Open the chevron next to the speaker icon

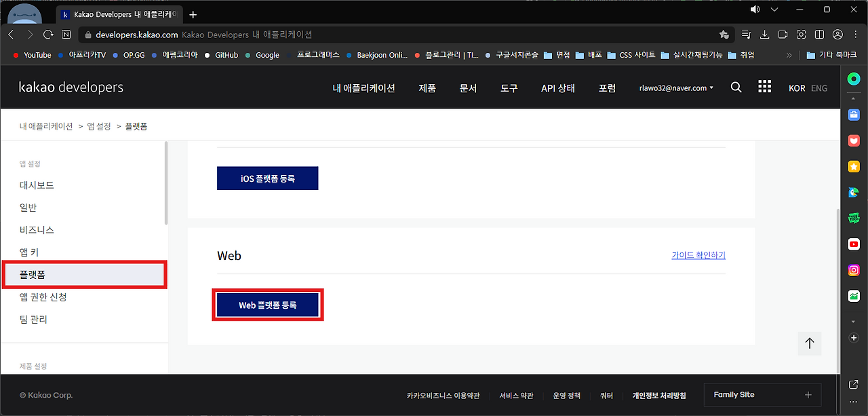774,10
